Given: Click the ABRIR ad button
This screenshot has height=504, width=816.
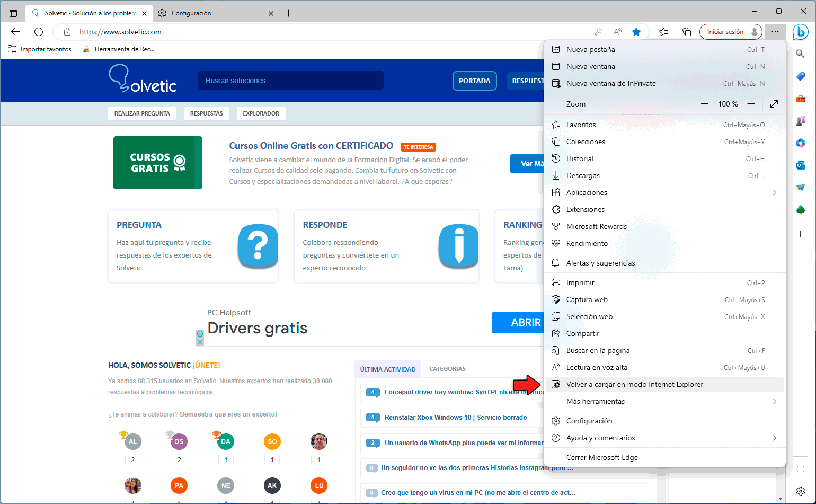Looking at the screenshot, I should pyautogui.click(x=518, y=322).
